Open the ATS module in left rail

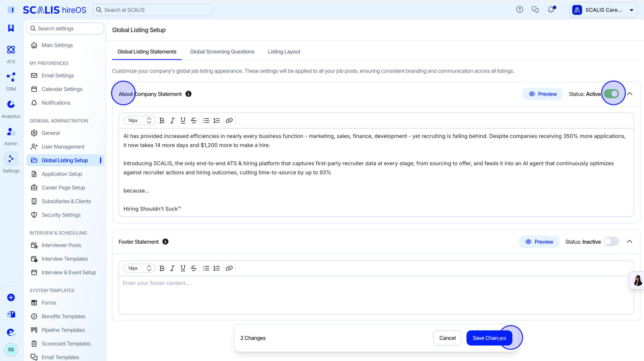pos(11,54)
